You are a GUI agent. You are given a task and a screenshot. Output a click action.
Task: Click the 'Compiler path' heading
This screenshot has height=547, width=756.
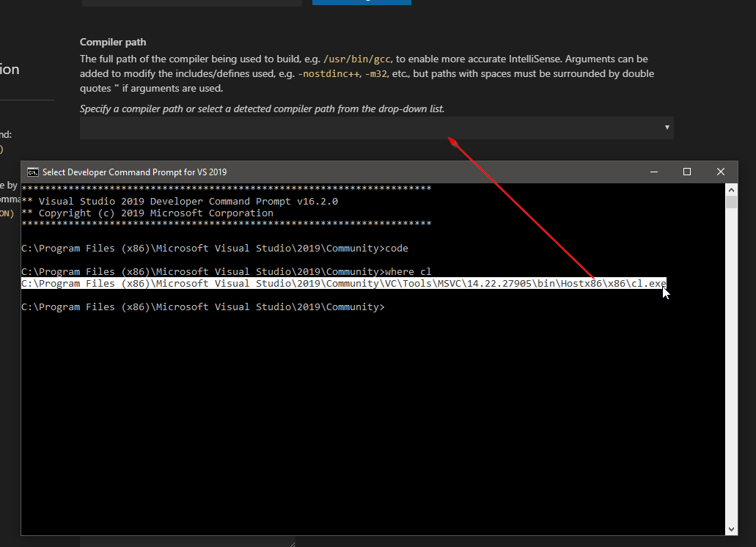(x=113, y=42)
